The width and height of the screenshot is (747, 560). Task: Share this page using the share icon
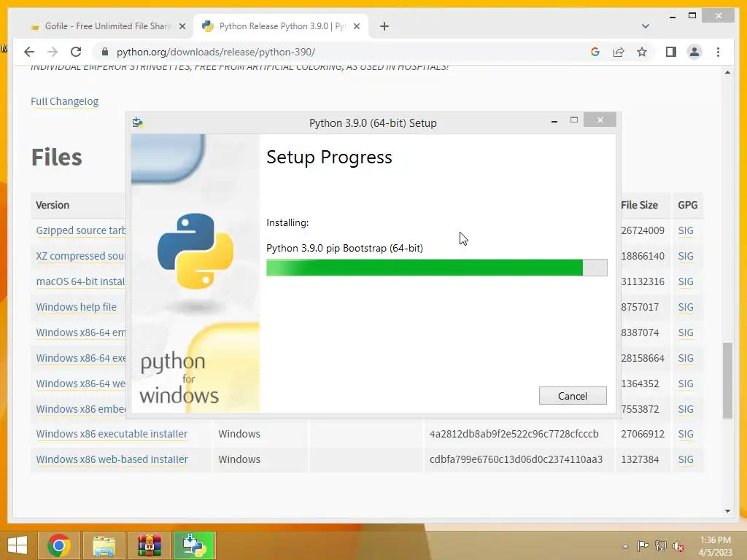click(619, 52)
